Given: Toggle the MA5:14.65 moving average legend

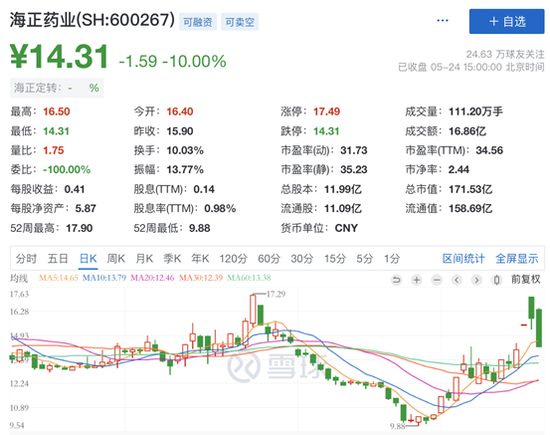Looking at the screenshot, I should pyautogui.click(x=58, y=278).
